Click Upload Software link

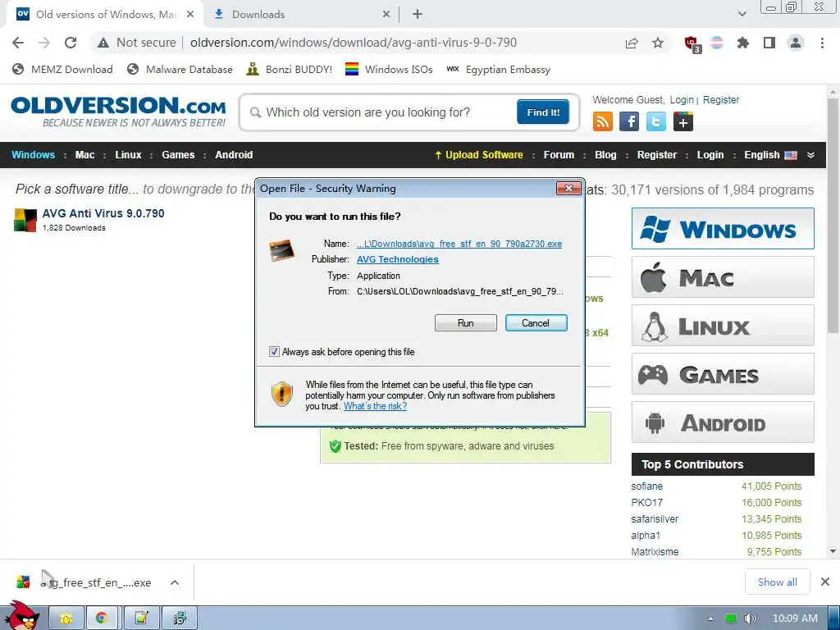tap(479, 155)
